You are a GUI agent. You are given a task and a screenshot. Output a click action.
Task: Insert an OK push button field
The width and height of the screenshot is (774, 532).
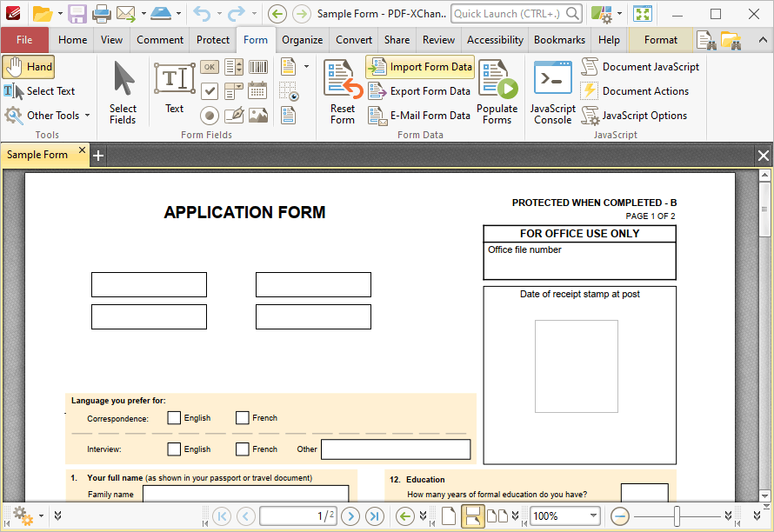pyautogui.click(x=210, y=67)
